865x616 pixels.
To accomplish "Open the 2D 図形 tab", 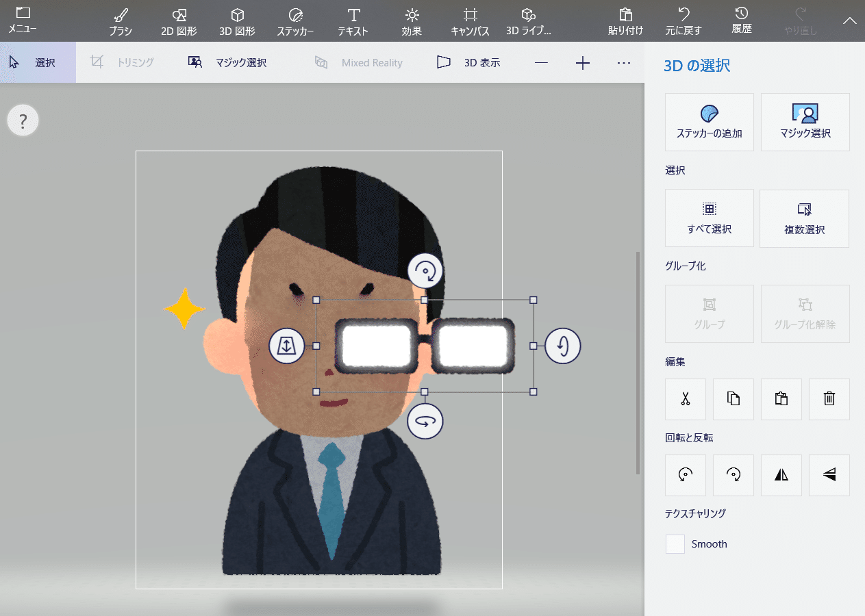I will tap(179, 21).
